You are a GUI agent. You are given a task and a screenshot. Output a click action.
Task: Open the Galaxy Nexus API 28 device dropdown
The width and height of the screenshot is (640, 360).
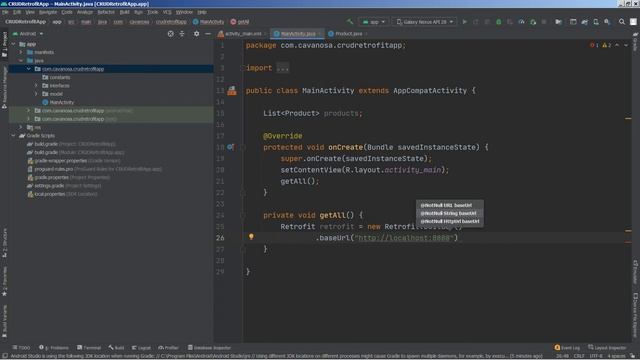[424, 22]
